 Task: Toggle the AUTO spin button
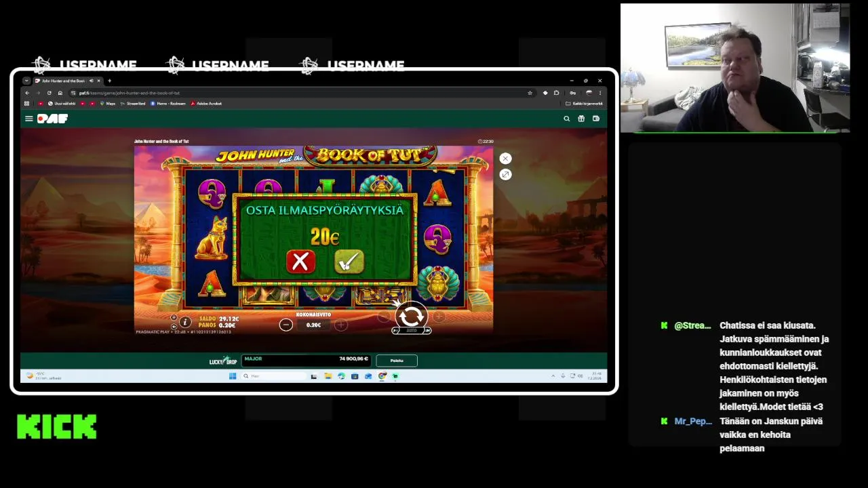412,331
